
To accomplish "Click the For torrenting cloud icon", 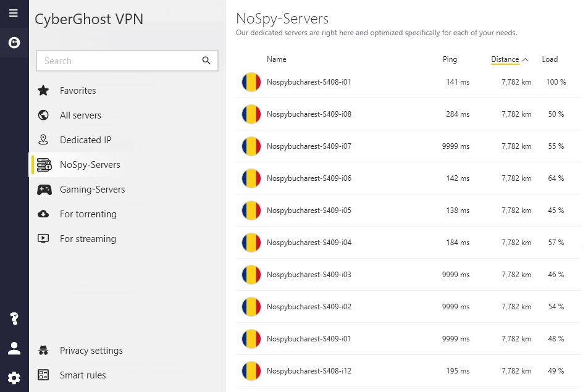I will pyautogui.click(x=43, y=214).
